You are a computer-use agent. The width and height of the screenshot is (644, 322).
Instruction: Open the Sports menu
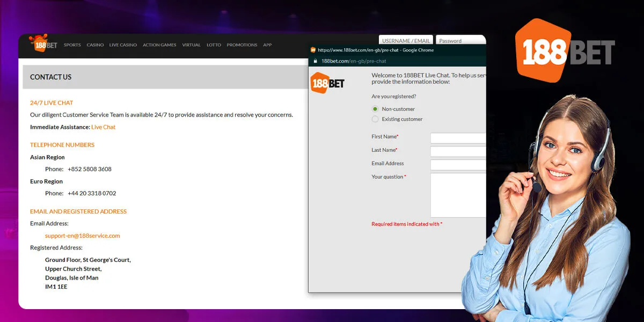pos(72,45)
